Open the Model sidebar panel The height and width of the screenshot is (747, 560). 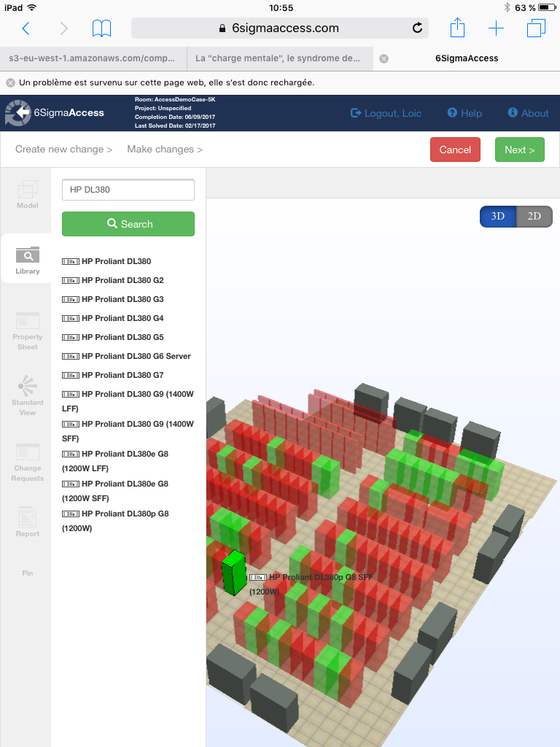28,194
